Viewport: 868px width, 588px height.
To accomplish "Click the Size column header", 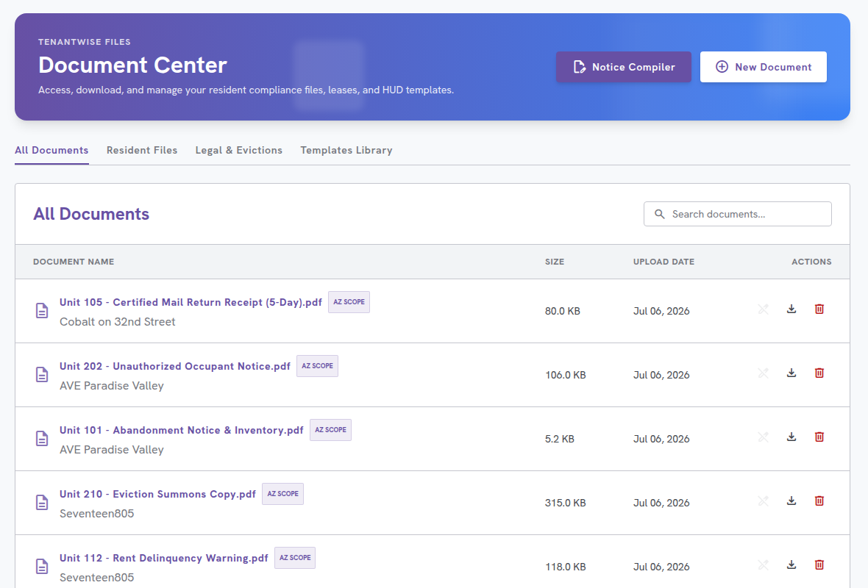I will tap(555, 262).
